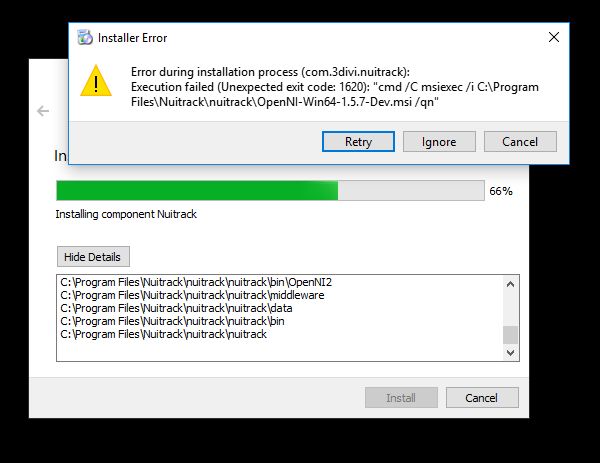Click the disabled Install button

[x=401, y=398]
